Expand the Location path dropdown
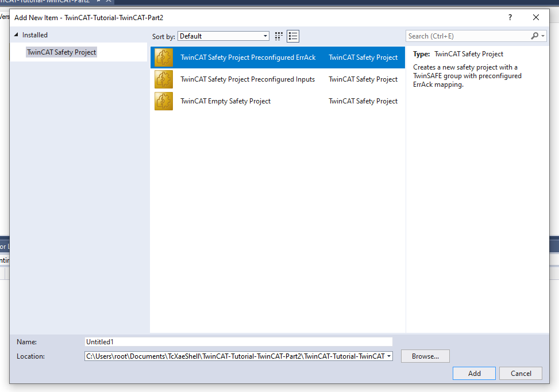The image size is (559, 392). (x=388, y=356)
